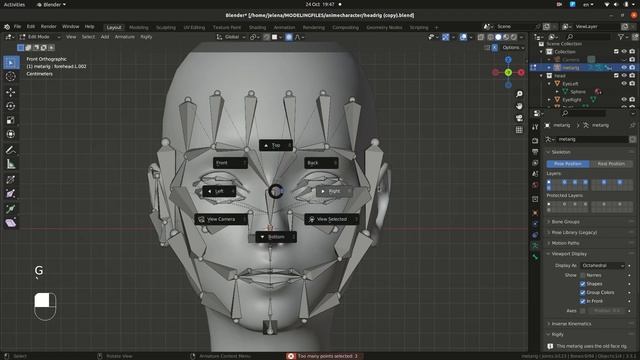This screenshot has width=640, height=360.
Task: Toggle Names checkbox in Viewport Display
Action: (582, 275)
